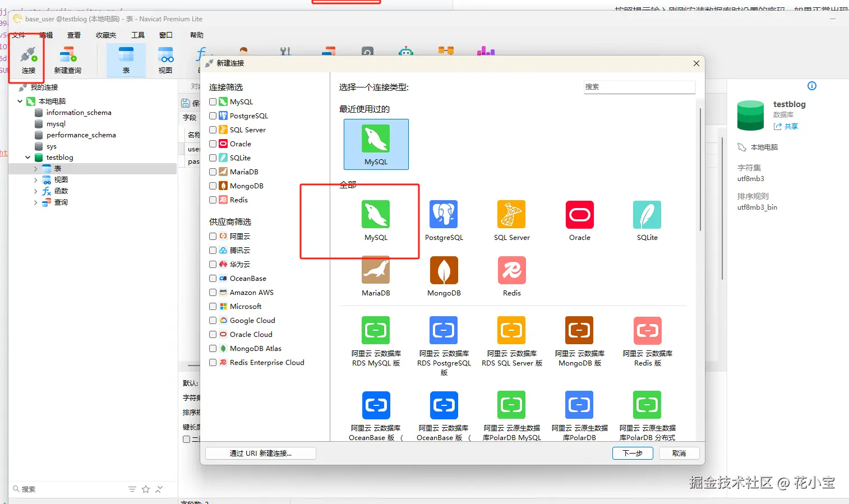This screenshot has height=504, width=849.
Task: Check the MongoDB filter checkbox
Action: coord(213,186)
